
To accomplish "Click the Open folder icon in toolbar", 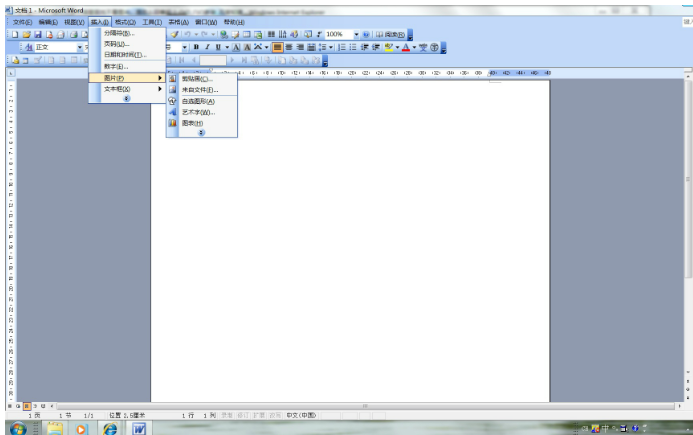I will coord(26,34).
